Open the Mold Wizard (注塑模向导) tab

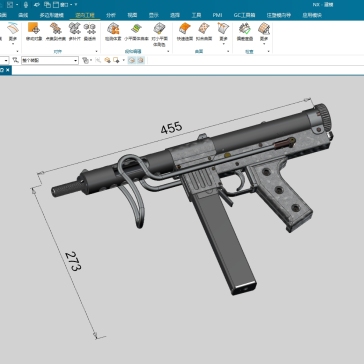pos(279,15)
